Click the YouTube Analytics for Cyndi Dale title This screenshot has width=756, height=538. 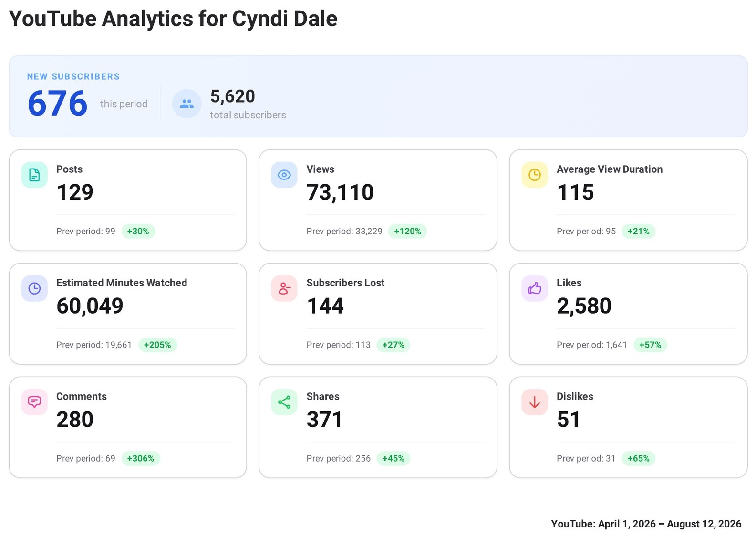point(173,19)
